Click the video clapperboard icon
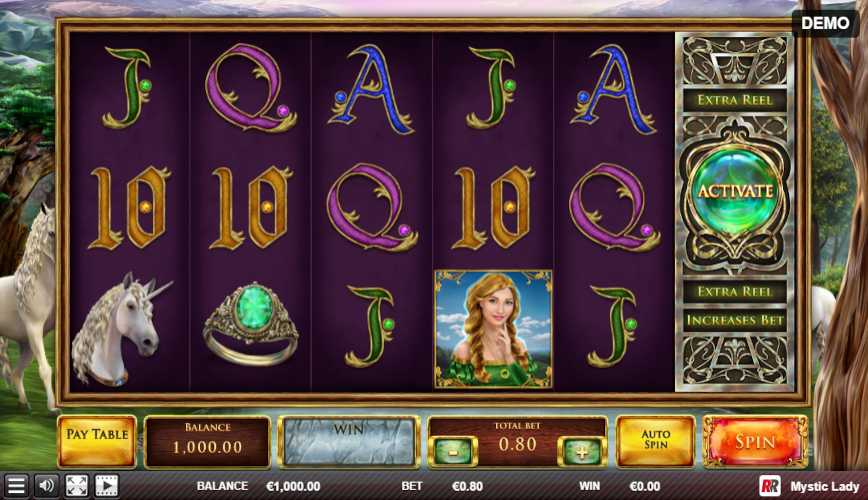The image size is (868, 500). click(107, 486)
